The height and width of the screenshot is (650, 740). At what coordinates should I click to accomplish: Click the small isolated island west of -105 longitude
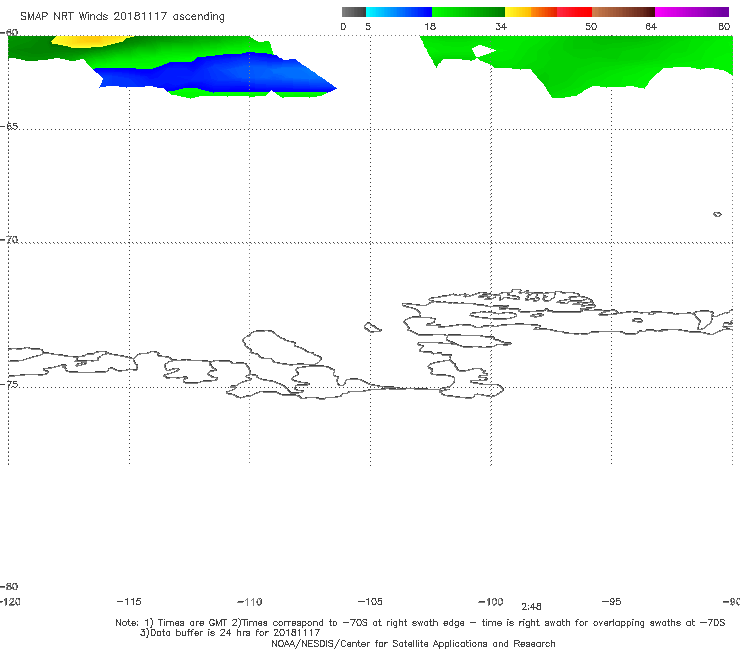pyautogui.click(x=372, y=327)
